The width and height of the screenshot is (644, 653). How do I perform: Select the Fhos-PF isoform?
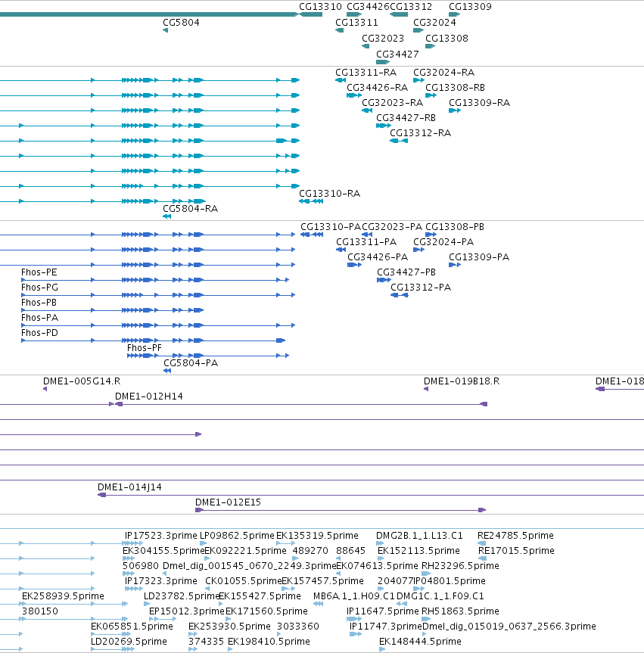(x=144, y=348)
